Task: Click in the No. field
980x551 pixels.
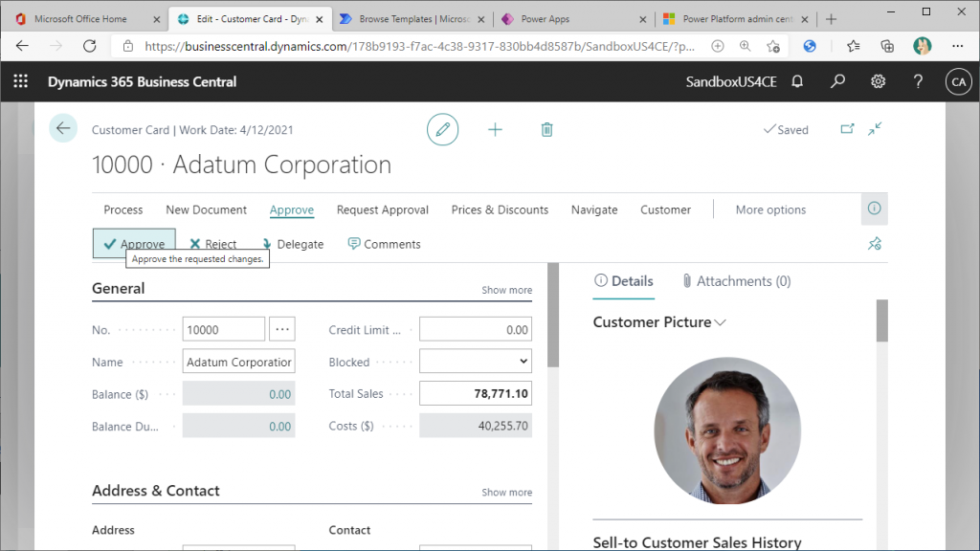Action: (x=224, y=329)
